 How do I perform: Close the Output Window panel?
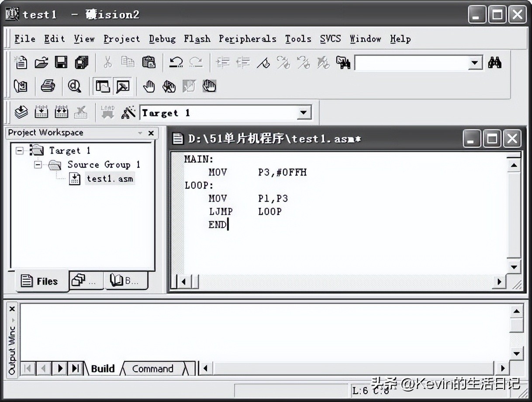12,309
